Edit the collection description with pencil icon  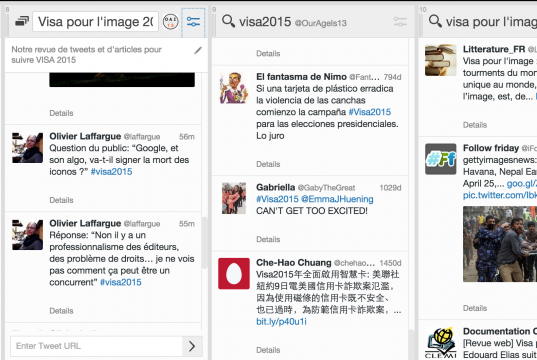click(198, 51)
